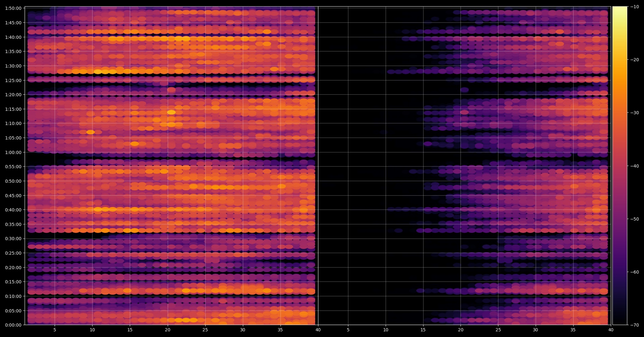This screenshot has height=337, width=644.
Task: Click the -10 colorbar scale label
Action: point(635,7)
